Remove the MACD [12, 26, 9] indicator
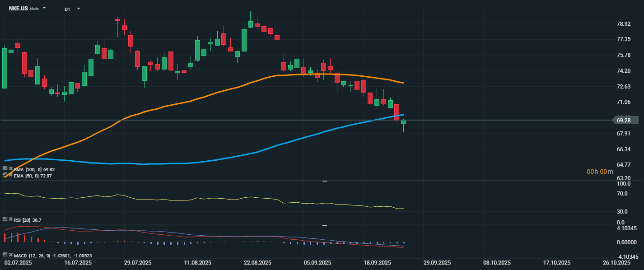Image resolution: width=644 pixels, height=270 pixels. [11, 255]
